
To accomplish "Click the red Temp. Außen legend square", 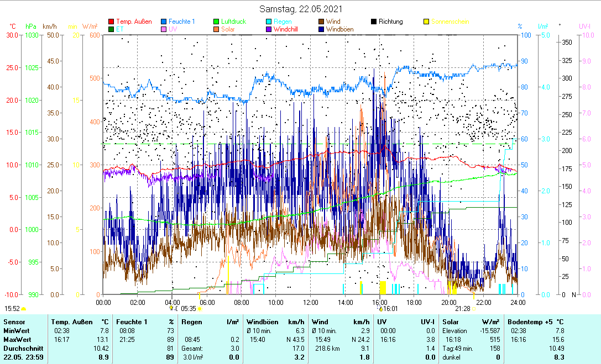I will [x=111, y=22].
